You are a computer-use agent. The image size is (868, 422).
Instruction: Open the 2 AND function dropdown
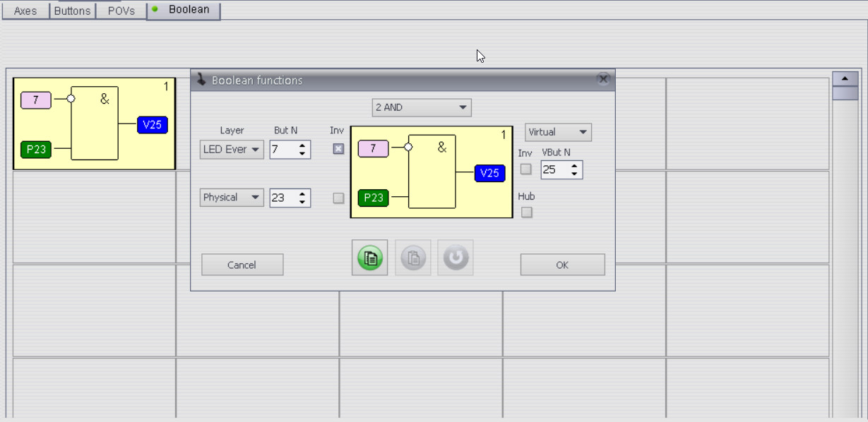click(x=422, y=108)
